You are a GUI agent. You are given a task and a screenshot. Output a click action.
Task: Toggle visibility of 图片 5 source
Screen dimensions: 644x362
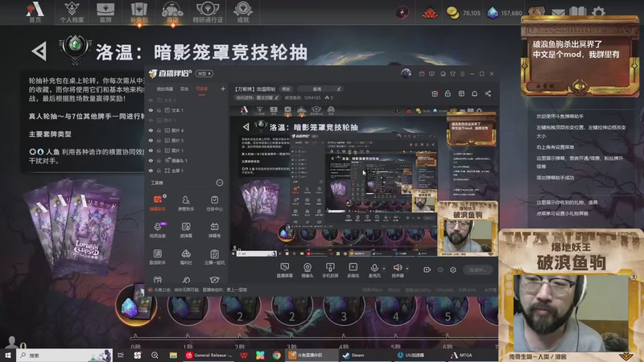coord(151,140)
